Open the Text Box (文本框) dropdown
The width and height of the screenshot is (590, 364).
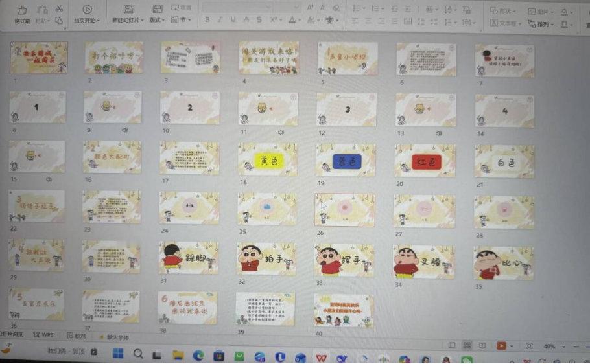click(506, 23)
